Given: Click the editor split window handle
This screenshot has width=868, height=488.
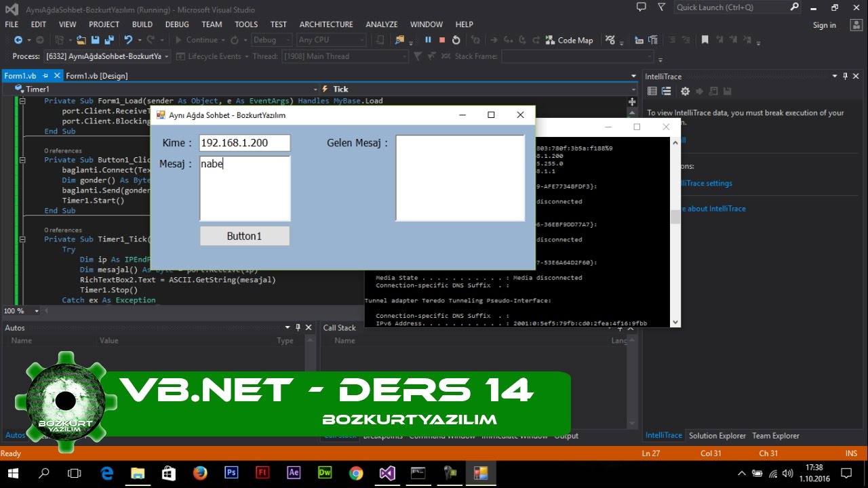Looking at the screenshot, I should [632, 102].
